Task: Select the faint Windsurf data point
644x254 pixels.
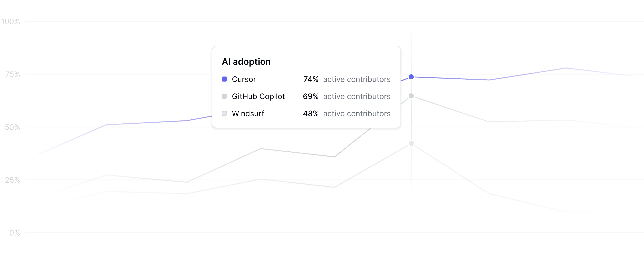Action: pyautogui.click(x=411, y=144)
